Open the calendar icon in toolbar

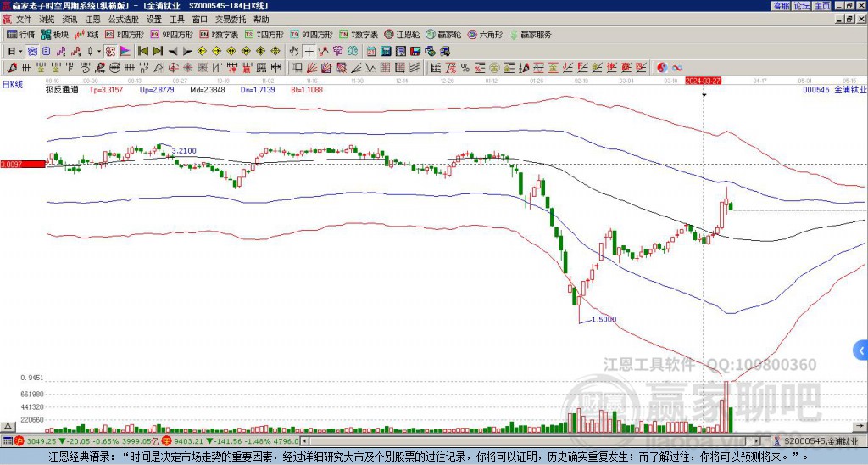[371, 52]
